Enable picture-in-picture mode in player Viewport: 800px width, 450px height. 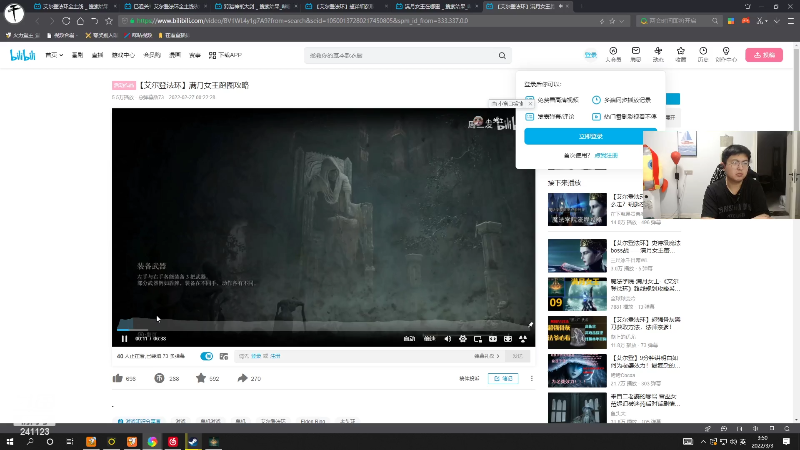[478, 339]
